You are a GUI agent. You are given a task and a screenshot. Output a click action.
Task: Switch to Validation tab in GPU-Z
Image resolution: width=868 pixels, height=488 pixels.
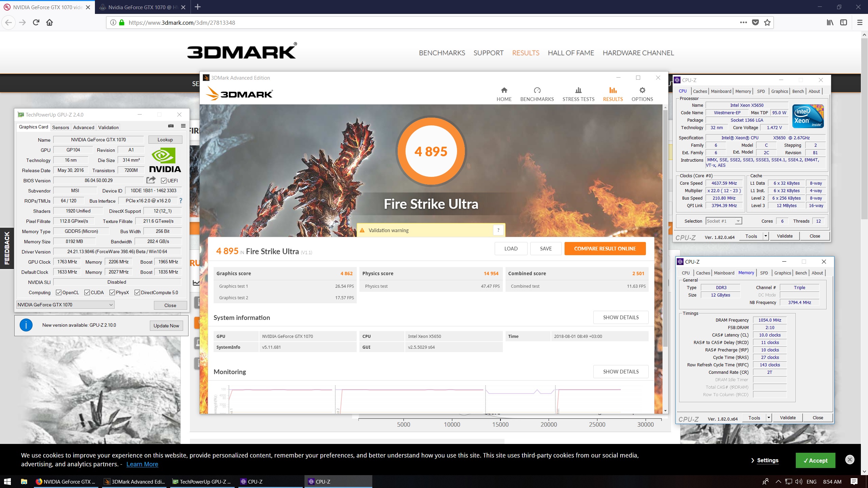(108, 127)
